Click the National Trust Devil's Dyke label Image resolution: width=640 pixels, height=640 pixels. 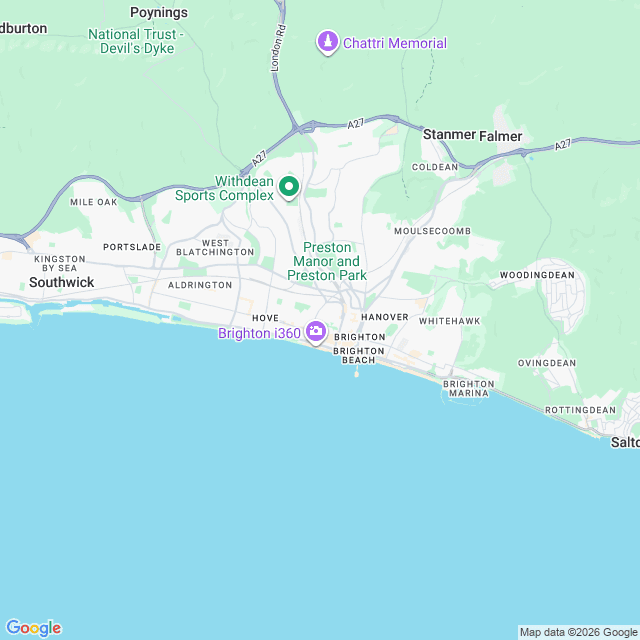click(x=136, y=41)
